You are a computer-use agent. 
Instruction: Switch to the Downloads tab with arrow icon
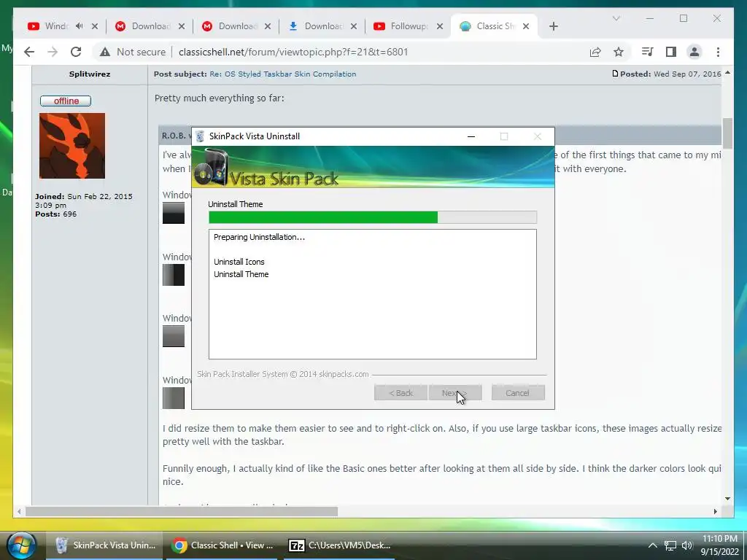tap(323, 26)
